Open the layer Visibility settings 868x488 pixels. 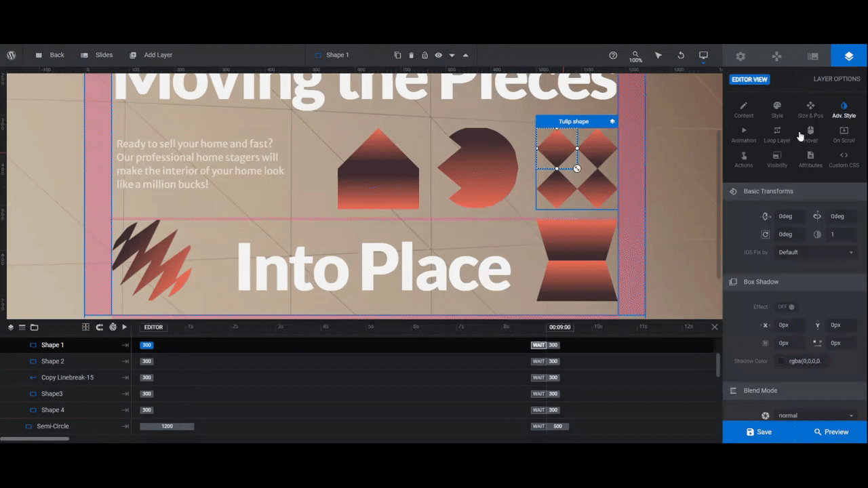pos(777,160)
